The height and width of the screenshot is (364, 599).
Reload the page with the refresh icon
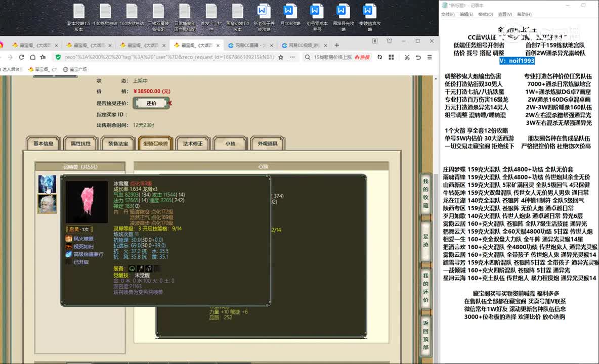21,57
